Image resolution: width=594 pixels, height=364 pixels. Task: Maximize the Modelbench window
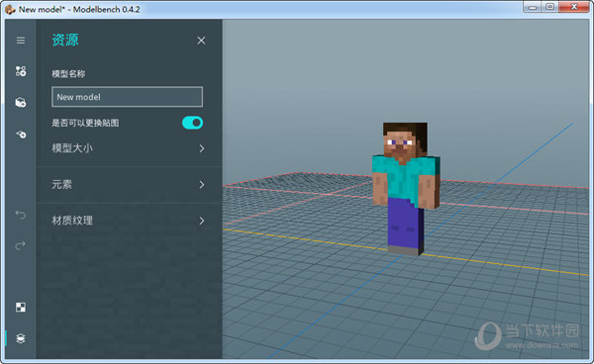[550, 7]
